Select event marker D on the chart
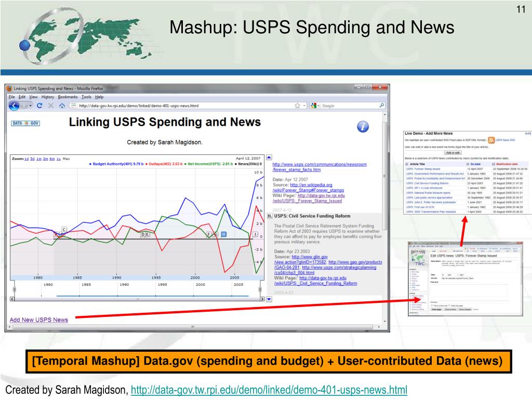The image size is (532, 399). (x=143, y=234)
